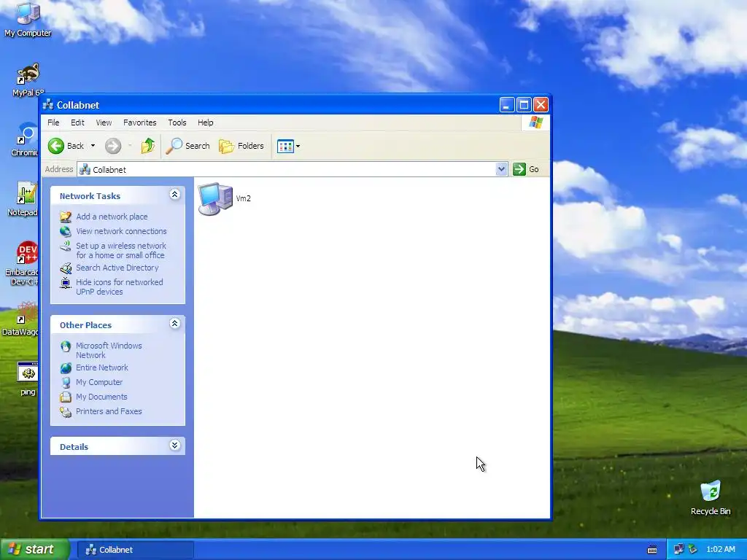Open Printers and Faxes link

pos(109,411)
